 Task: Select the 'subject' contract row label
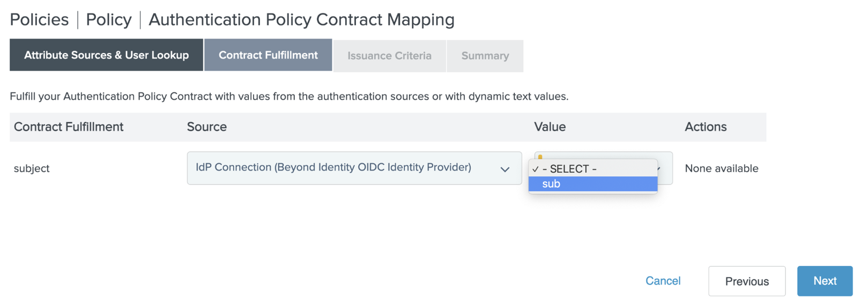tap(32, 168)
